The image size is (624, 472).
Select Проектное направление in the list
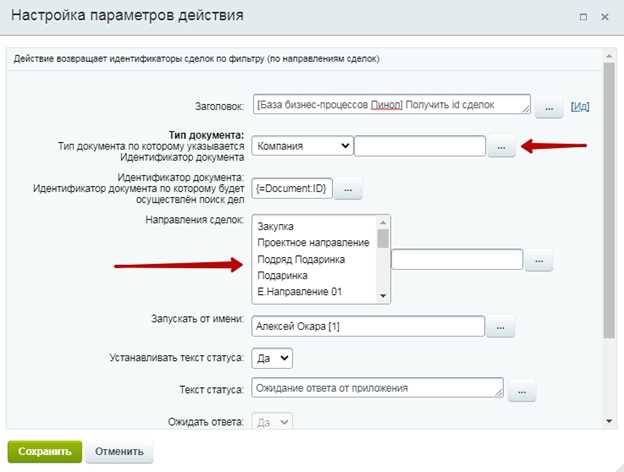313,243
